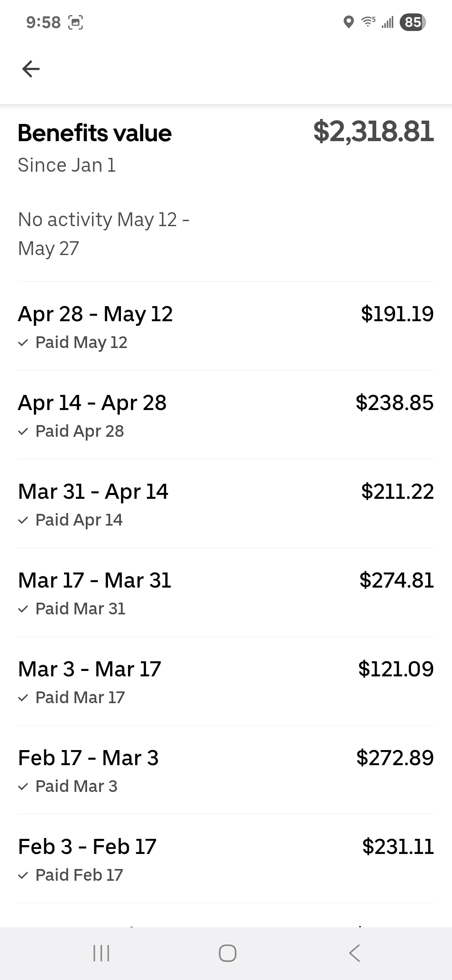The image size is (452, 980).
Task: Tap checkmark next to Paid Apr 28
Action: click(23, 432)
